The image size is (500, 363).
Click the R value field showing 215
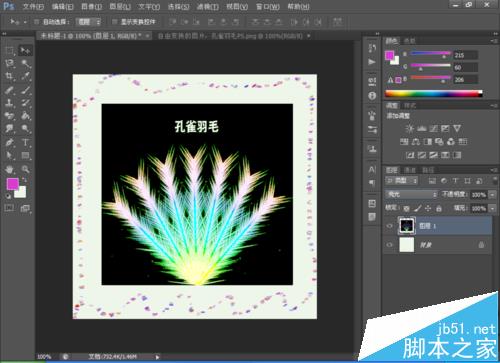pyautogui.click(x=465, y=55)
